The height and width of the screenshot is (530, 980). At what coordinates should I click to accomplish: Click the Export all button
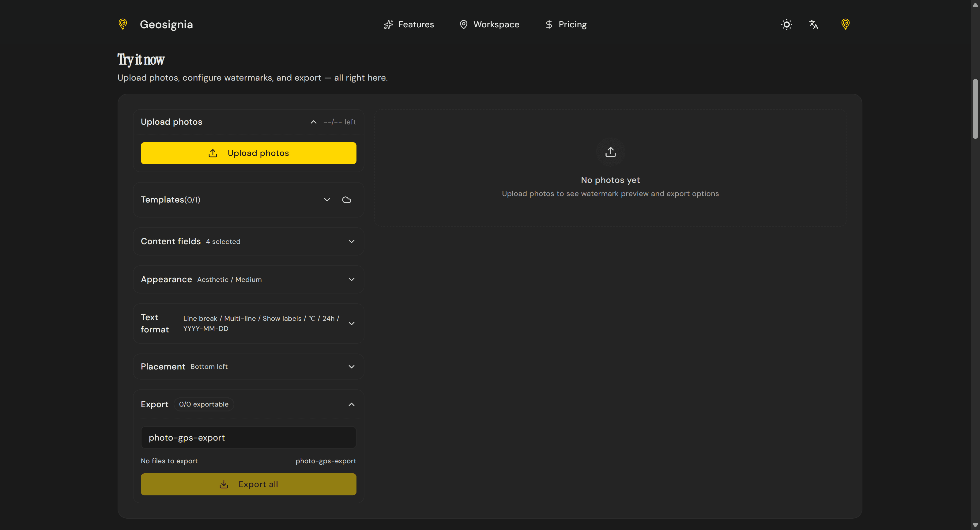[248, 484]
